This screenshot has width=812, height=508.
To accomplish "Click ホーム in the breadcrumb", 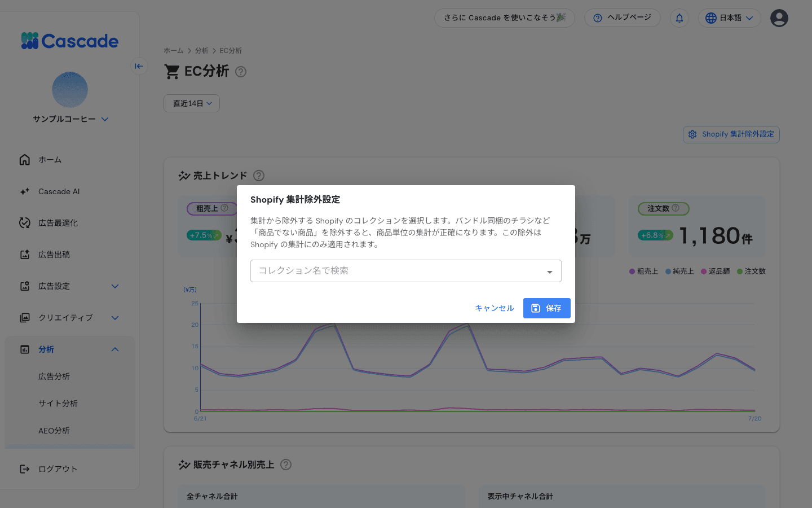I will [174, 51].
